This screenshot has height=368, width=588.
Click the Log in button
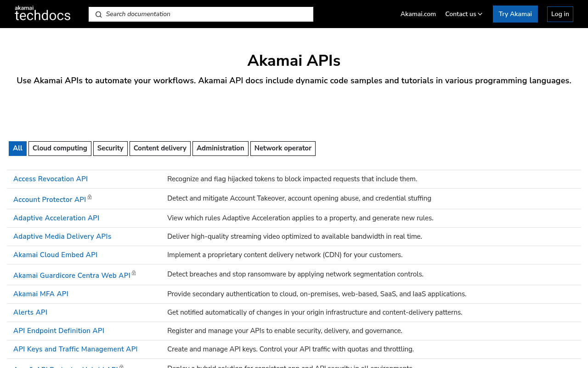[560, 14]
